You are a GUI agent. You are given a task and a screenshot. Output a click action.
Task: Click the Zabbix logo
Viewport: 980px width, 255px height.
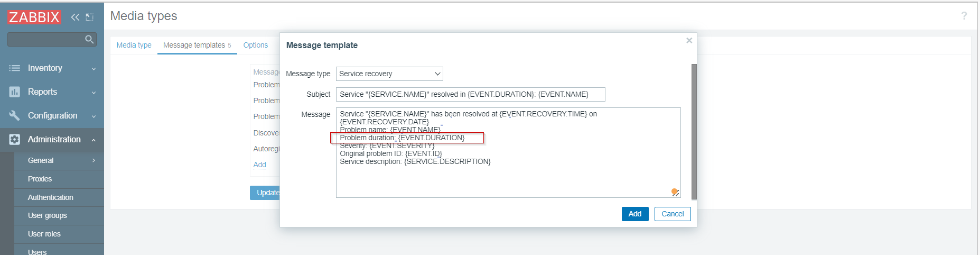34,17
